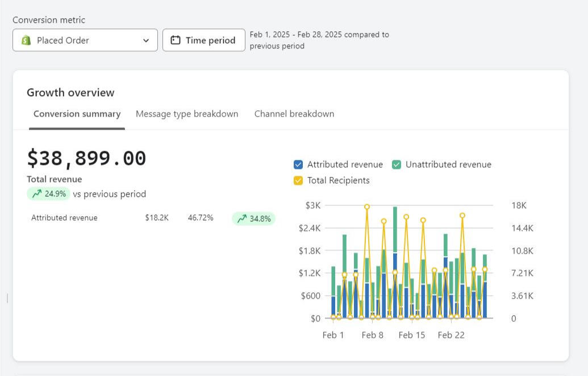This screenshot has width=588, height=376.
Task: Open the Placed Order conversion metric dropdown
Action: [85, 40]
